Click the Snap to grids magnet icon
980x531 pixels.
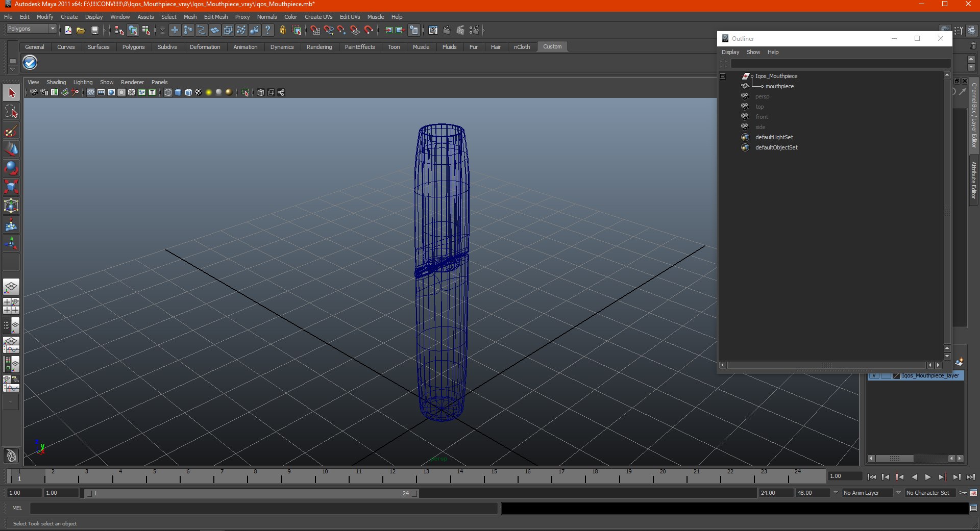click(315, 31)
